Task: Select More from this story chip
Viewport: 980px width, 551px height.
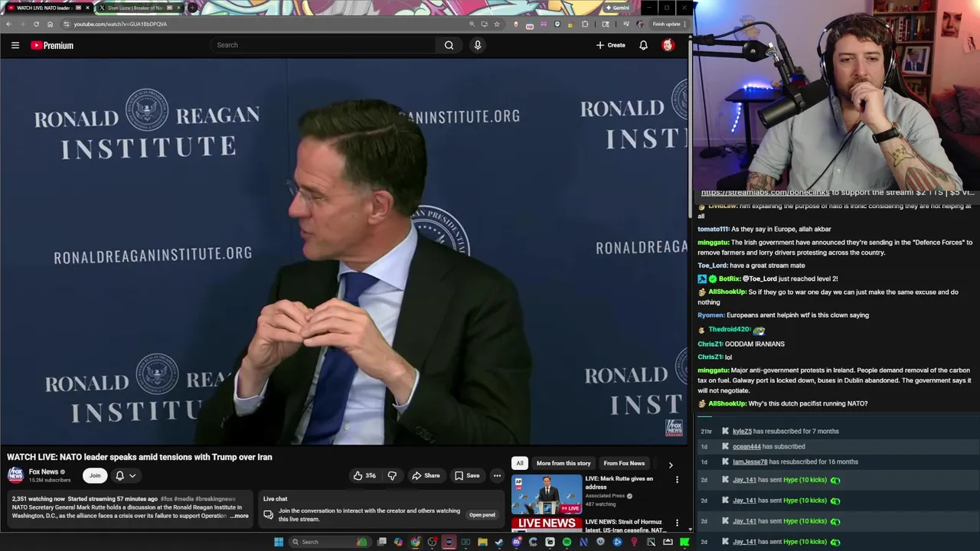Action: tap(563, 463)
